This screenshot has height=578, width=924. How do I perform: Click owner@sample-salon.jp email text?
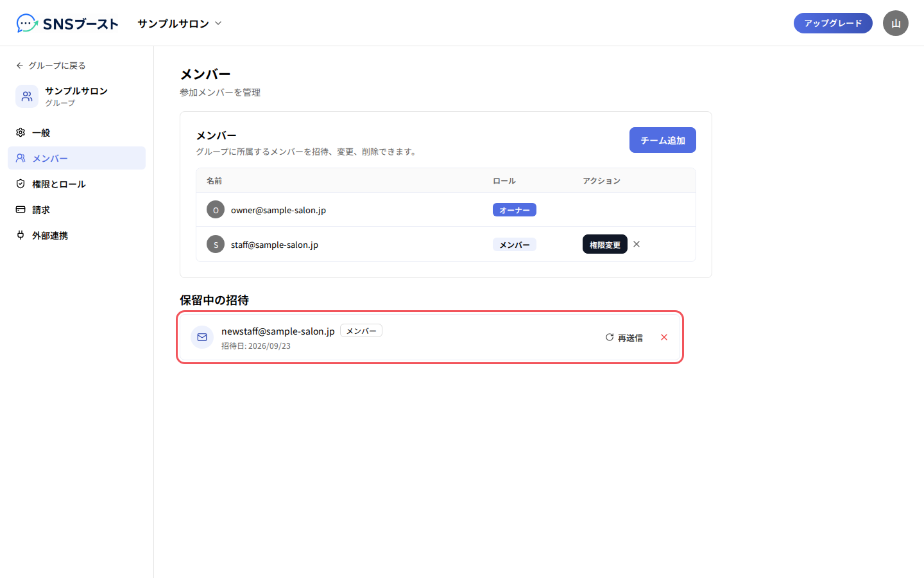point(278,210)
